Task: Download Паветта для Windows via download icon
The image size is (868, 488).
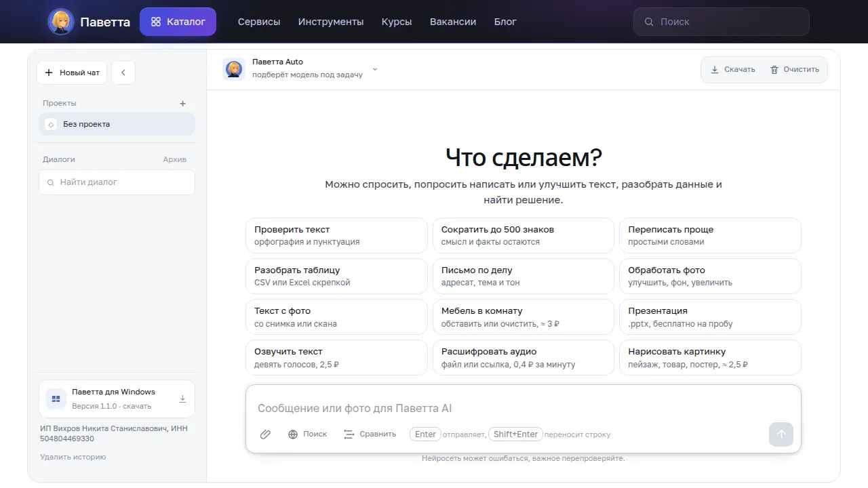Action: (182, 399)
